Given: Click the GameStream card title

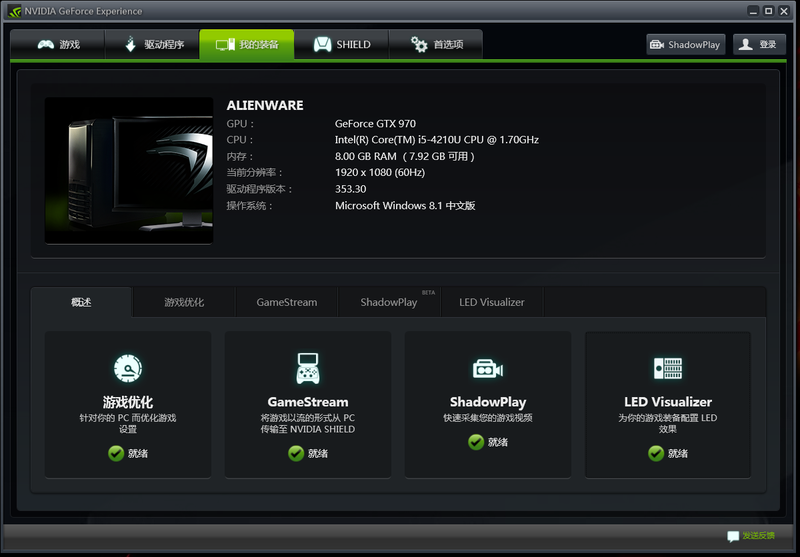Looking at the screenshot, I should [308, 402].
